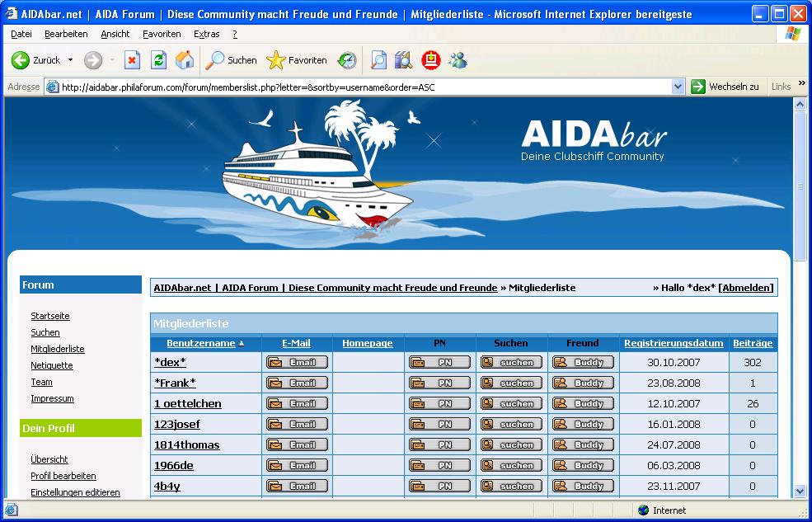Expand the address bar URL dropdown
Image resolution: width=812 pixels, height=522 pixels.
pos(678,87)
